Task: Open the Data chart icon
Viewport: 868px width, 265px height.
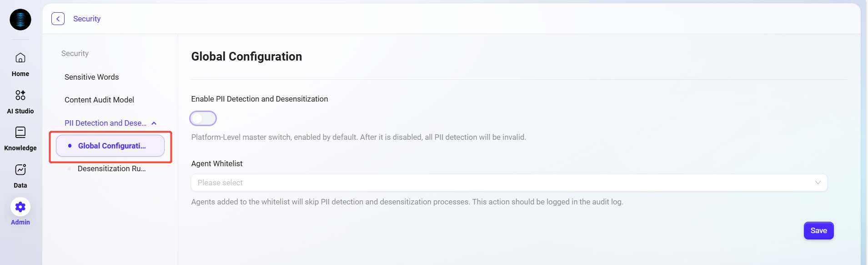Action: (20, 169)
